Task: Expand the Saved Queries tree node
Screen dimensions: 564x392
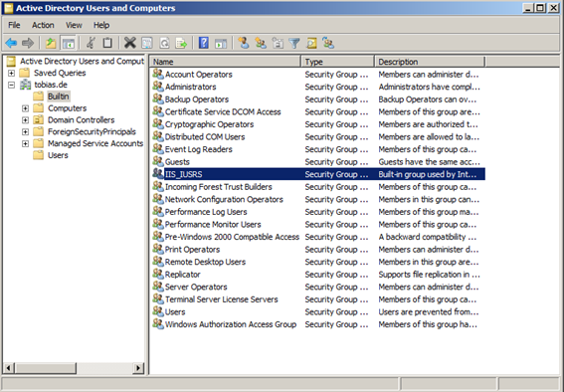Action: tap(12, 73)
